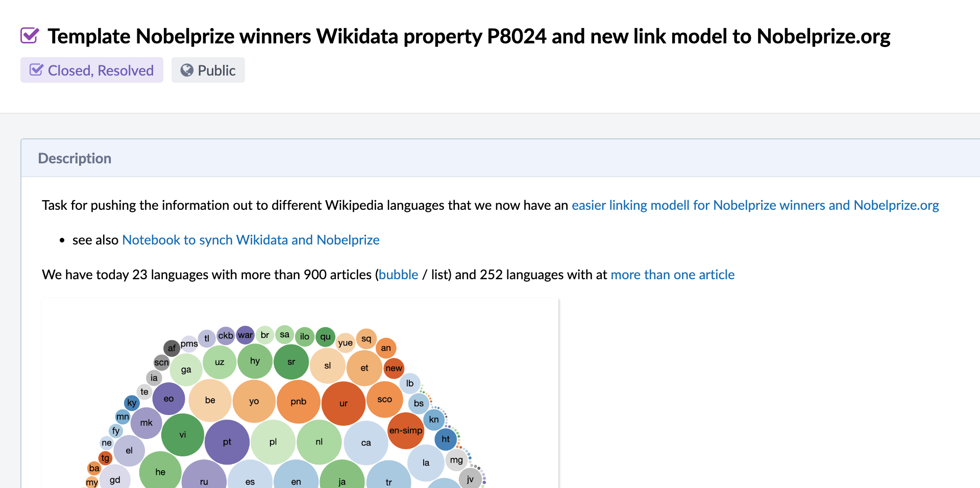The height and width of the screenshot is (488, 980).
Task: Click the task title heading text
Action: 469,36
